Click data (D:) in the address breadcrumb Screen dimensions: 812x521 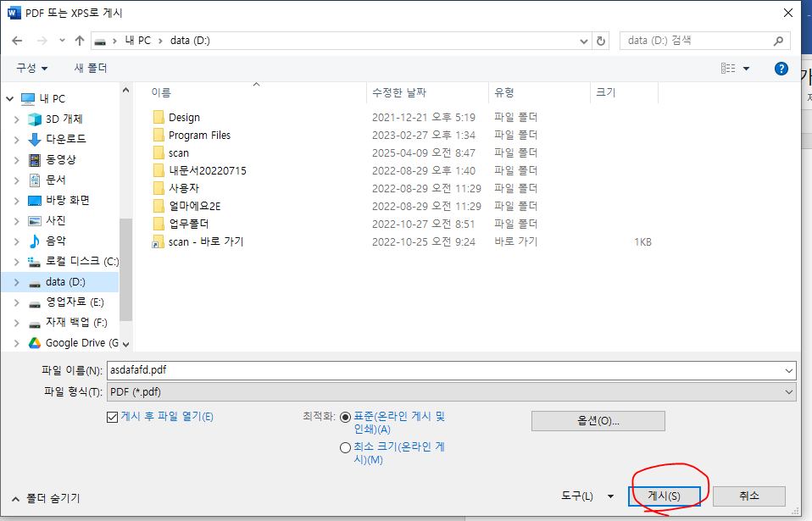(x=190, y=41)
